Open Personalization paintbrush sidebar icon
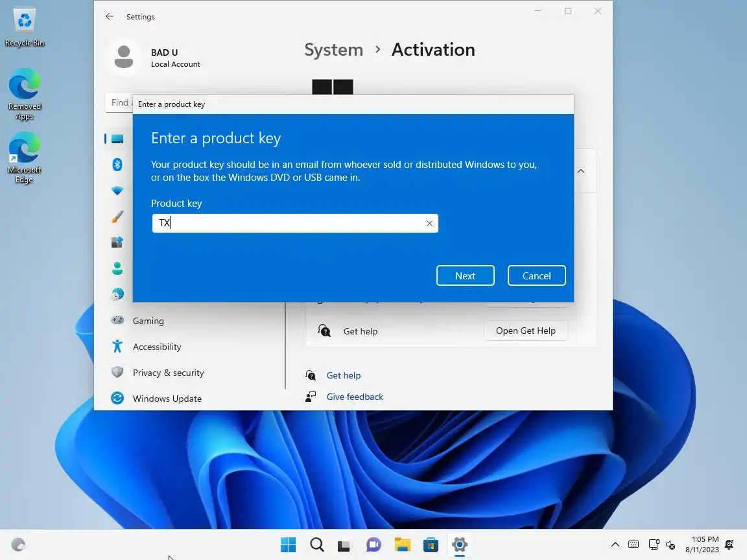Image resolution: width=747 pixels, height=560 pixels. click(x=117, y=216)
